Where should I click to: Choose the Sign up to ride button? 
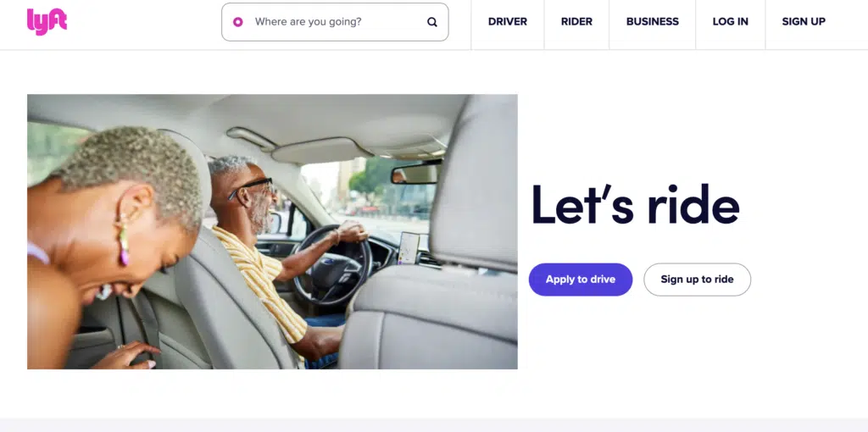[x=697, y=280]
